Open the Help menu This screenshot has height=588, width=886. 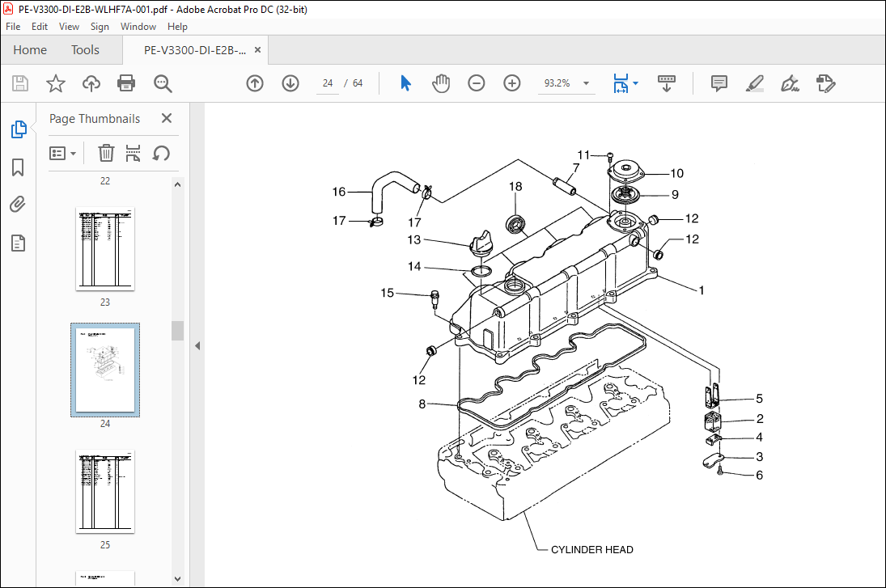point(177,27)
